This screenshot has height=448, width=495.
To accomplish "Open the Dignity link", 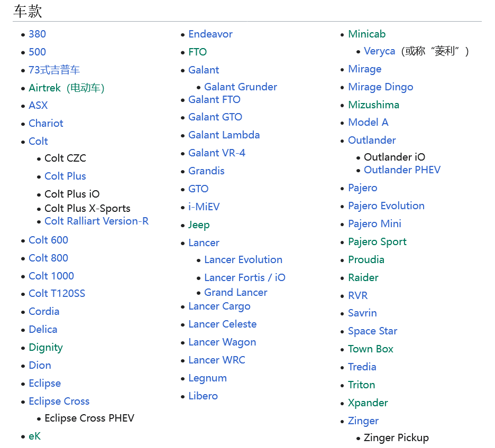I will tap(46, 348).
